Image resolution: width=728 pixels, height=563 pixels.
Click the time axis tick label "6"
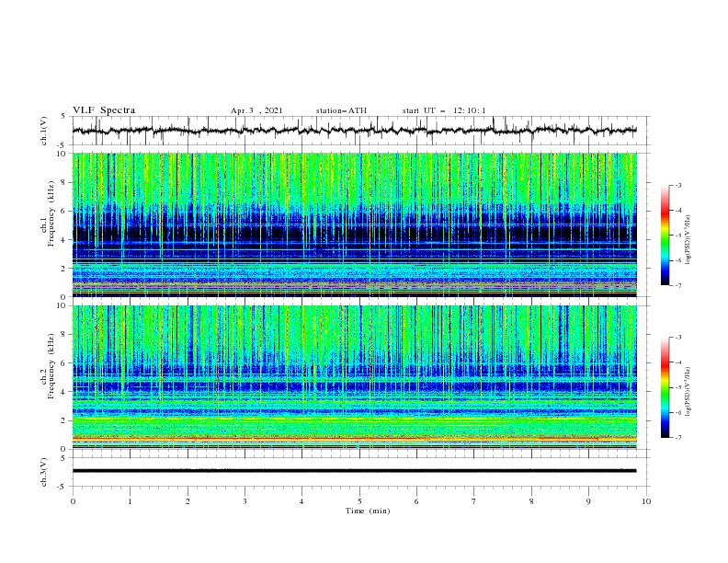point(416,501)
